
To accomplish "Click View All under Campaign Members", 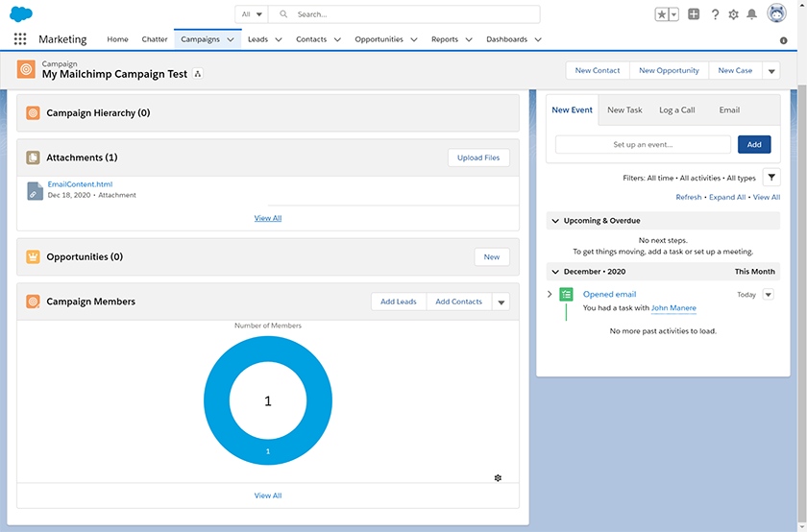I will (x=268, y=496).
